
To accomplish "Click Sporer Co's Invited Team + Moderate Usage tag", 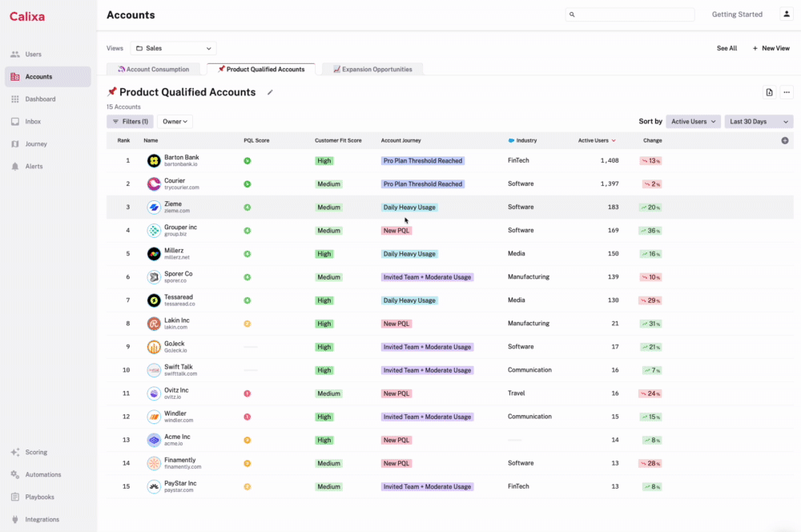I will (x=427, y=277).
